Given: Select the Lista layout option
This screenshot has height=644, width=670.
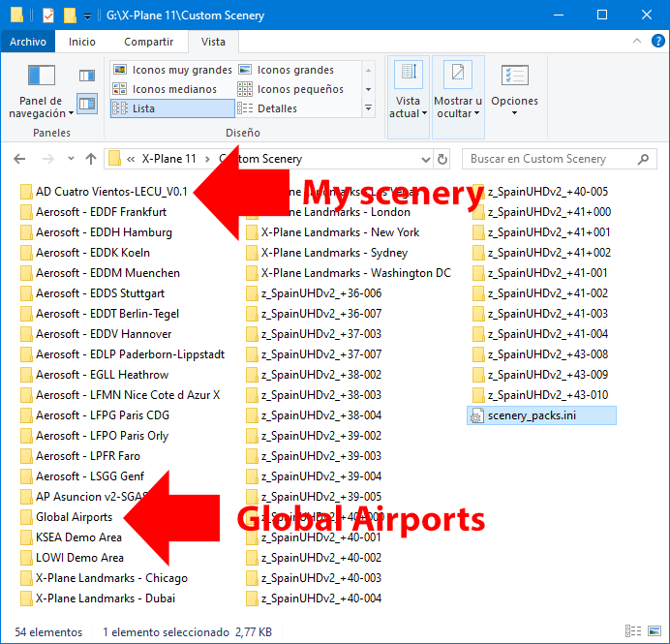Looking at the screenshot, I should pos(172,108).
